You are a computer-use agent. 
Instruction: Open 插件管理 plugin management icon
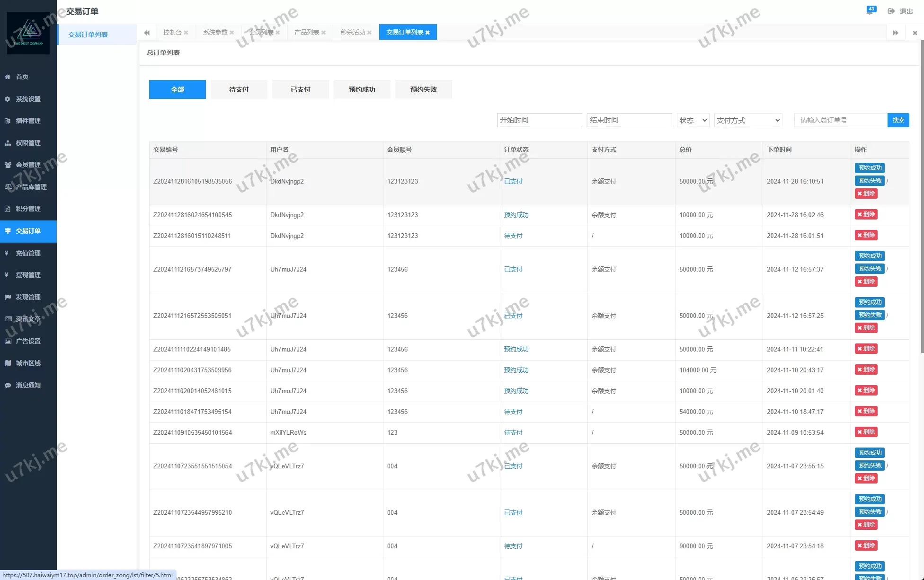click(7, 121)
